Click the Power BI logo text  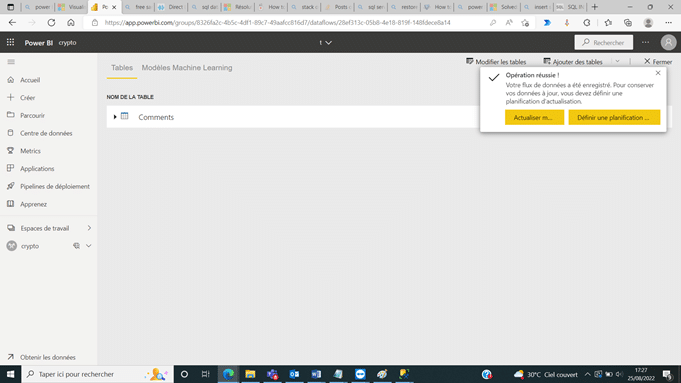click(x=38, y=43)
